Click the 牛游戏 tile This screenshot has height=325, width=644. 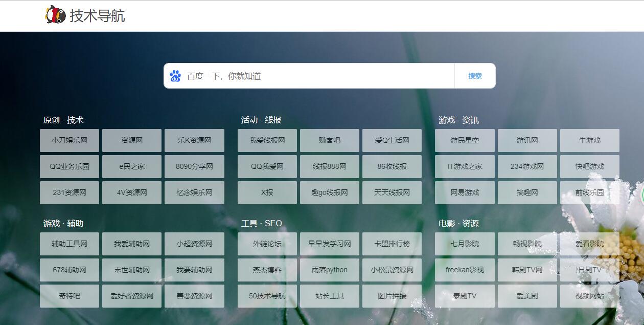pos(590,140)
